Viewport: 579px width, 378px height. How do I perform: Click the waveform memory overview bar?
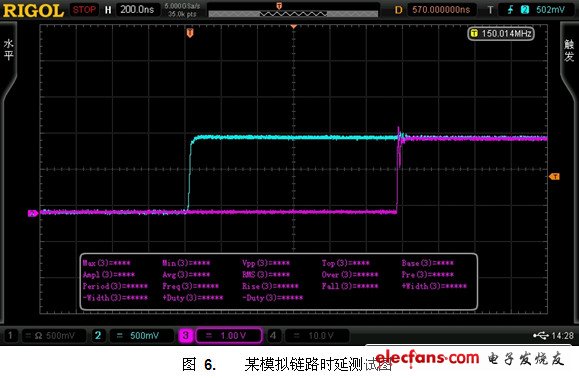click(293, 14)
